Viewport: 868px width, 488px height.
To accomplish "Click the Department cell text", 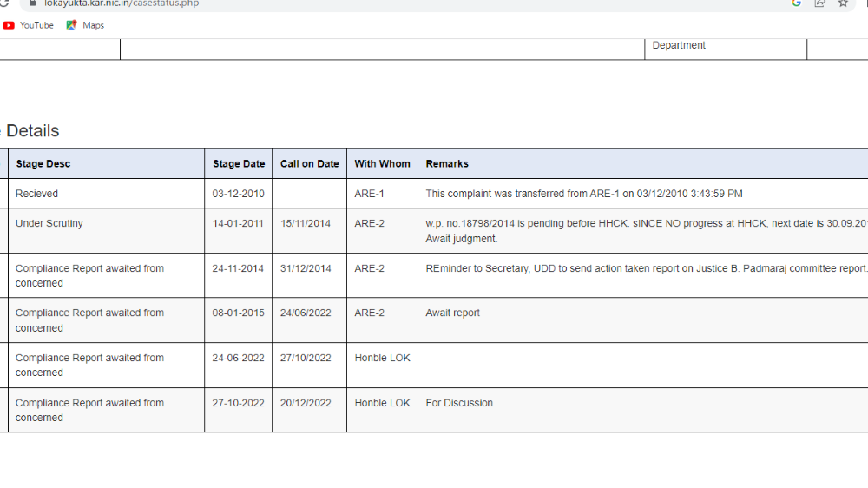I will [679, 45].
